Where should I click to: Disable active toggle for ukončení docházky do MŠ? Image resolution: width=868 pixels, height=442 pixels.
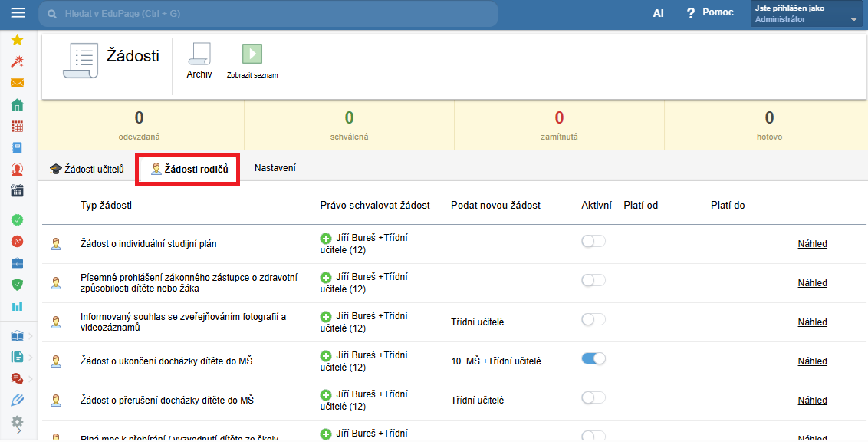(x=593, y=358)
